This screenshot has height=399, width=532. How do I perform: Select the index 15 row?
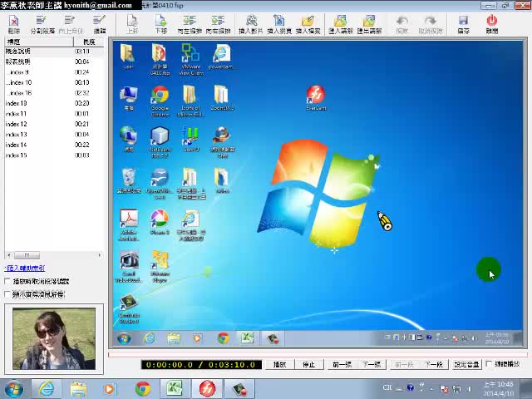pos(54,155)
